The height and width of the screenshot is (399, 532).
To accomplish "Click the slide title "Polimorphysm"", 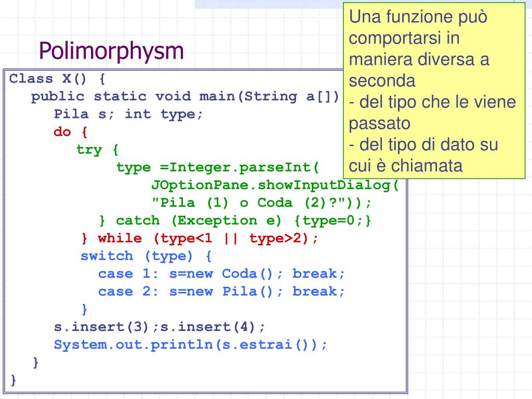I will (111, 51).
